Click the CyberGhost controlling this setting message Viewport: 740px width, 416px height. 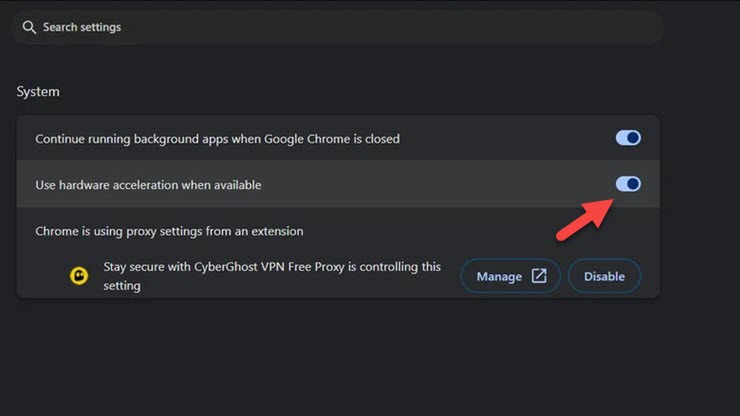(272, 276)
